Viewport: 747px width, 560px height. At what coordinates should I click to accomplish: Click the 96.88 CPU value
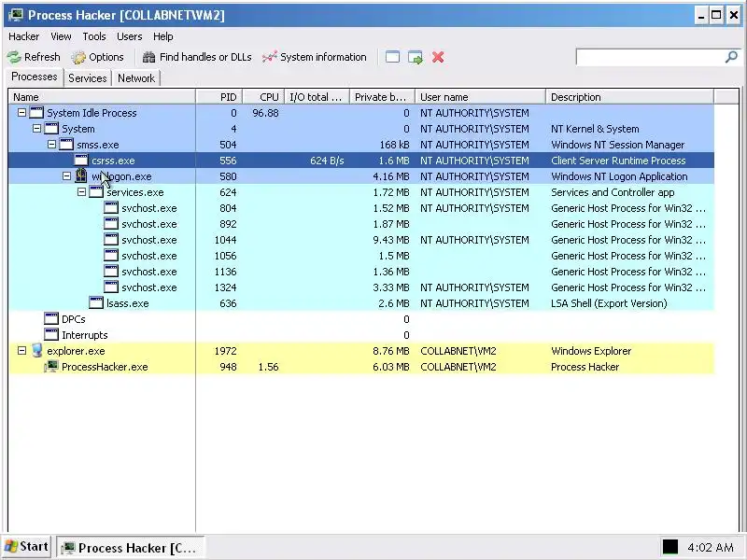click(x=265, y=113)
